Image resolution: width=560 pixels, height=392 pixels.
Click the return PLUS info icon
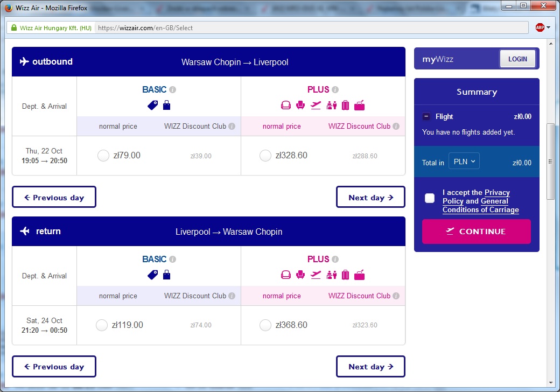tap(335, 259)
